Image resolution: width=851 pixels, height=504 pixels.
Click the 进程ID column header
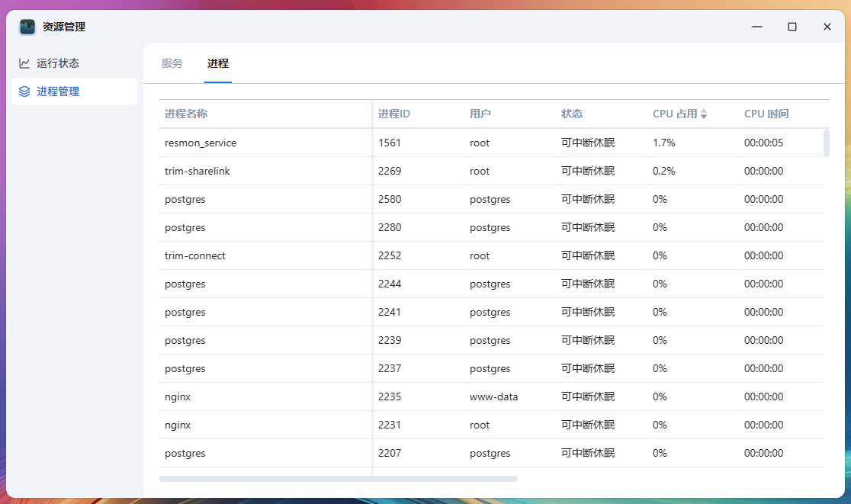point(394,114)
